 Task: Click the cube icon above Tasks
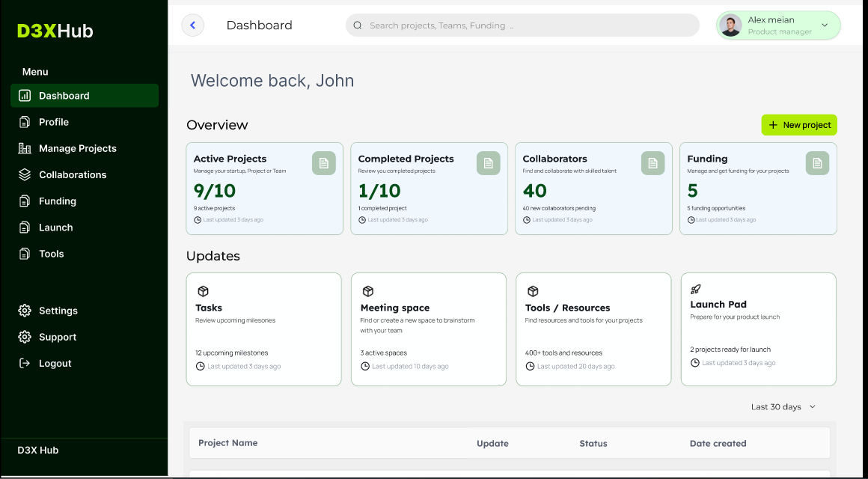pyautogui.click(x=203, y=291)
